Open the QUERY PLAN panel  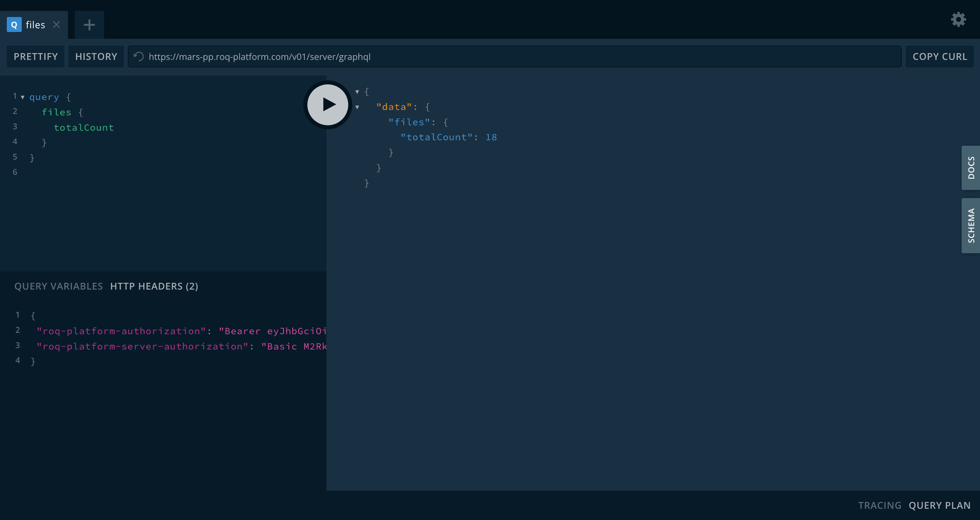pos(940,505)
